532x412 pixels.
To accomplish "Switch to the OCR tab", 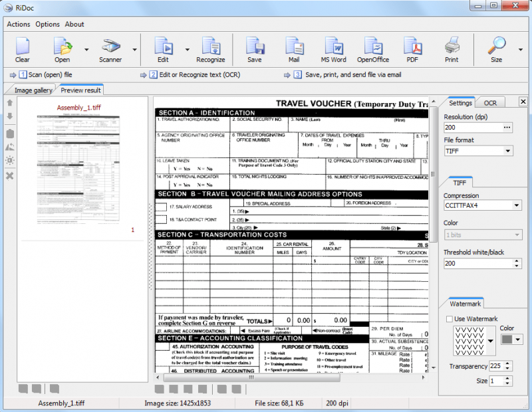I will pos(490,103).
